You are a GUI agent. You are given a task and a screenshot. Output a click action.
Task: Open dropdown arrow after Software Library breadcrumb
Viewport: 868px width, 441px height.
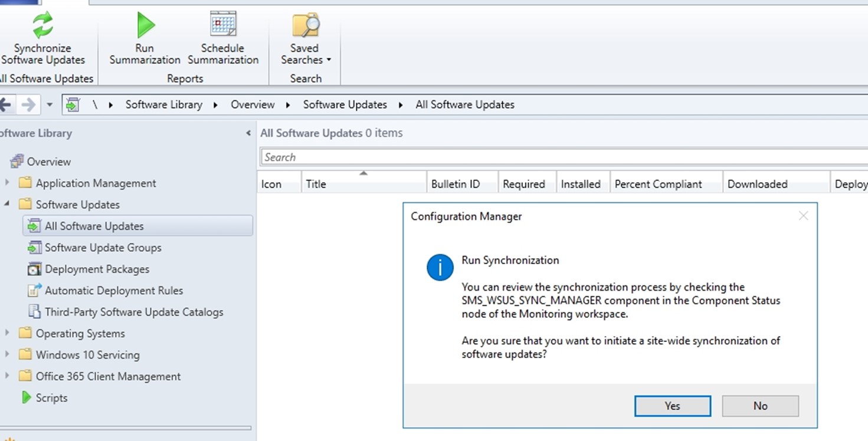point(215,105)
